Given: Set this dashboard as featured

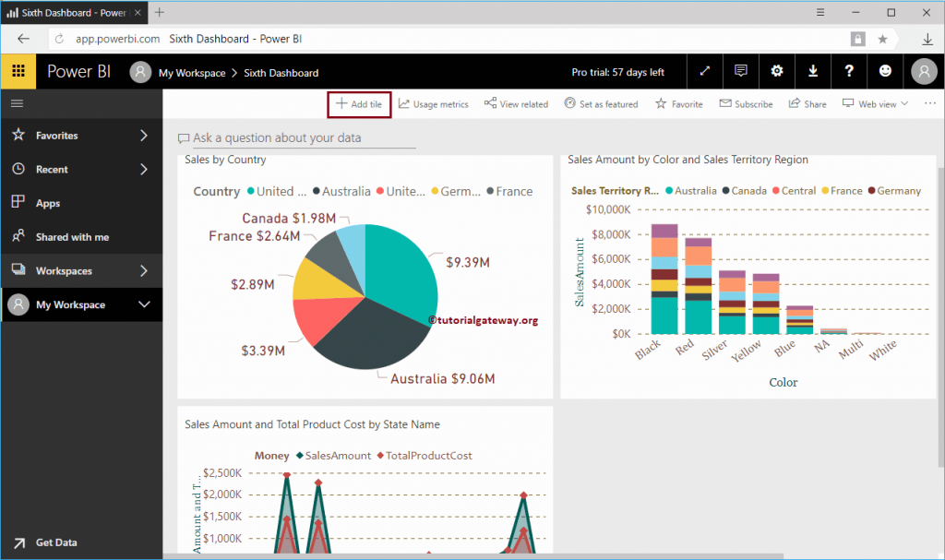Looking at the screenshot, I should point(601,103).
